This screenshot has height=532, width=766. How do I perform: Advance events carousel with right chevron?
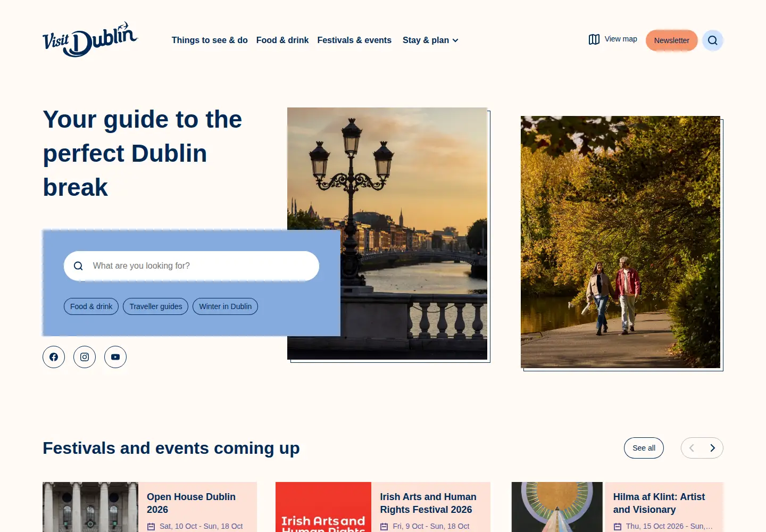coord(713,448)
